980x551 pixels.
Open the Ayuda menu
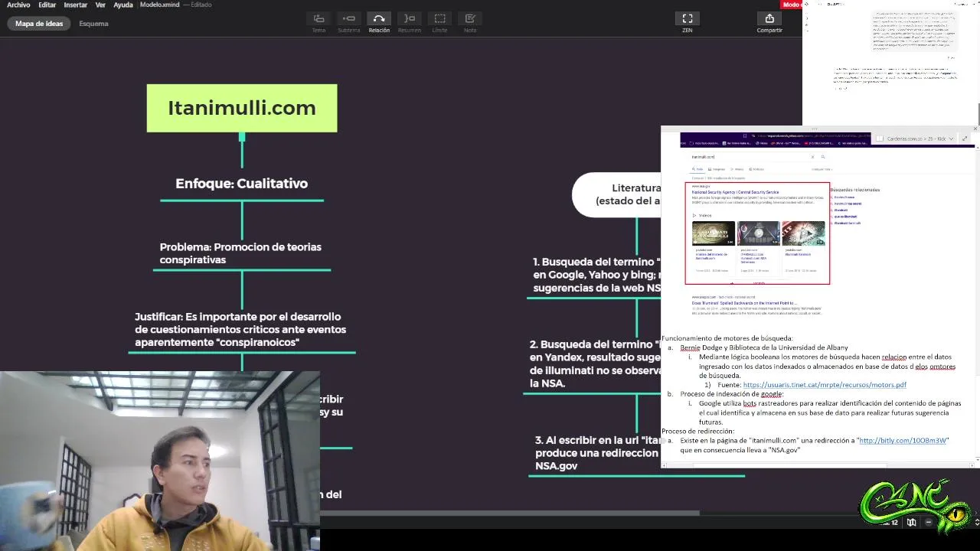[x=122, y=5]
